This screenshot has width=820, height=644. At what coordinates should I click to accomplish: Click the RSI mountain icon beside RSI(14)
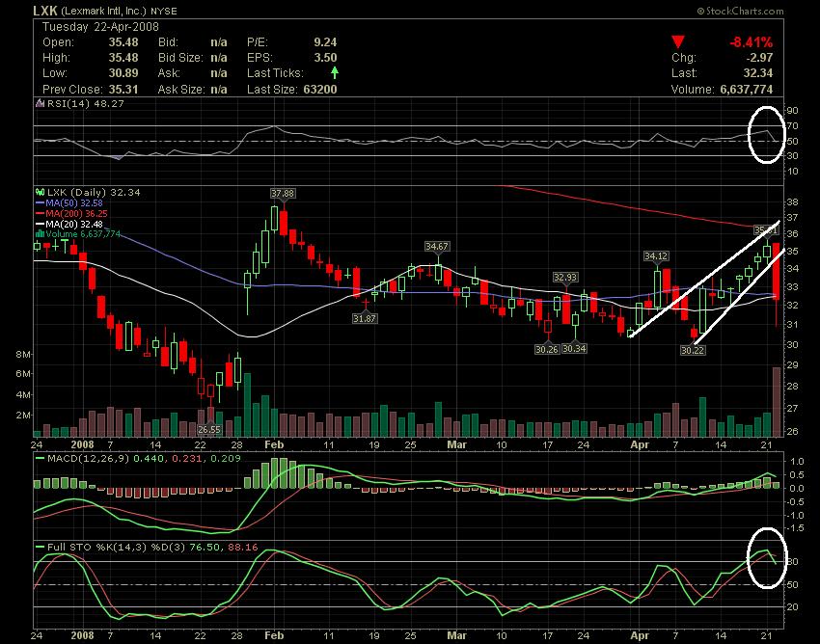40,103
